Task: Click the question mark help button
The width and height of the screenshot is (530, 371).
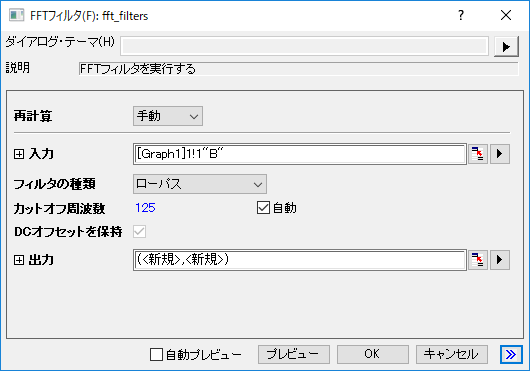Action: pos(461,15)
